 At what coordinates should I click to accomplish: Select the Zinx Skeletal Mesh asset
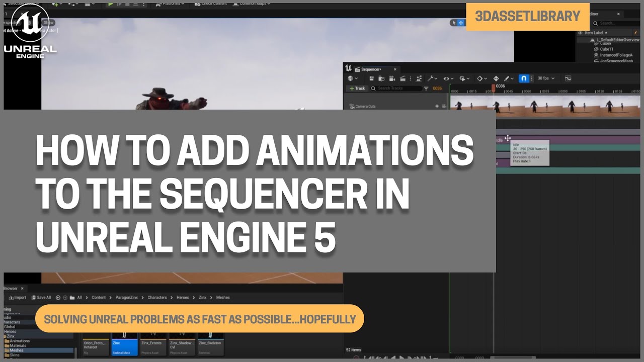[x=125, y=344]
